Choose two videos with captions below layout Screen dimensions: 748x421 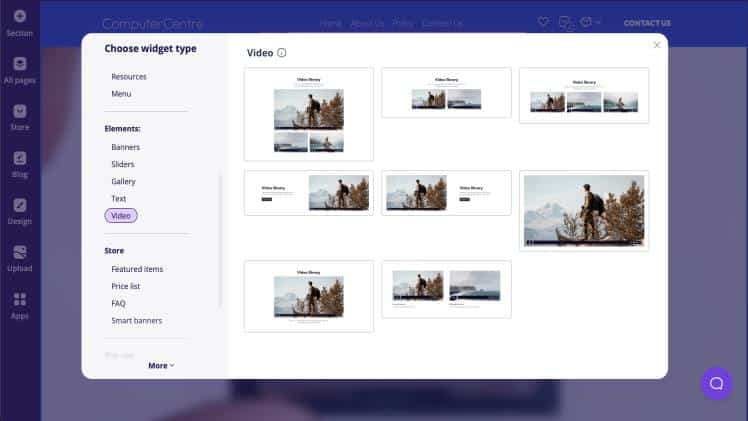[446, 289]
